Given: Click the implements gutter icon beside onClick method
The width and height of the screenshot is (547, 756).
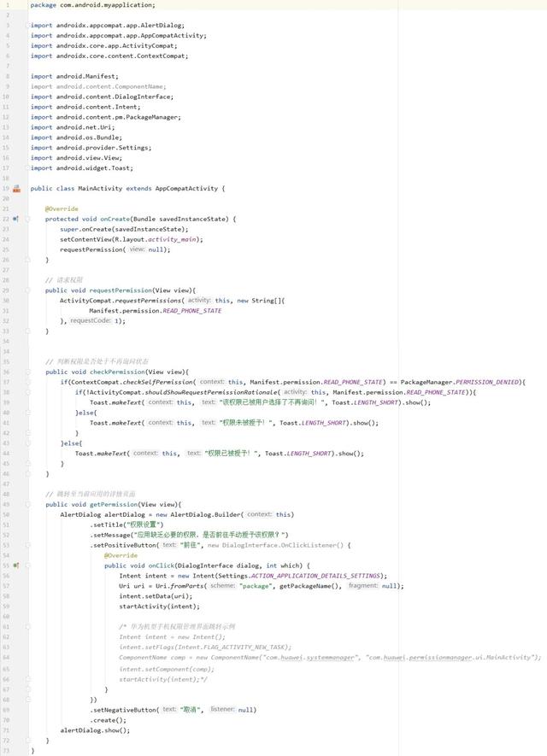Looking at the screenshot, I should click(16, 566).
